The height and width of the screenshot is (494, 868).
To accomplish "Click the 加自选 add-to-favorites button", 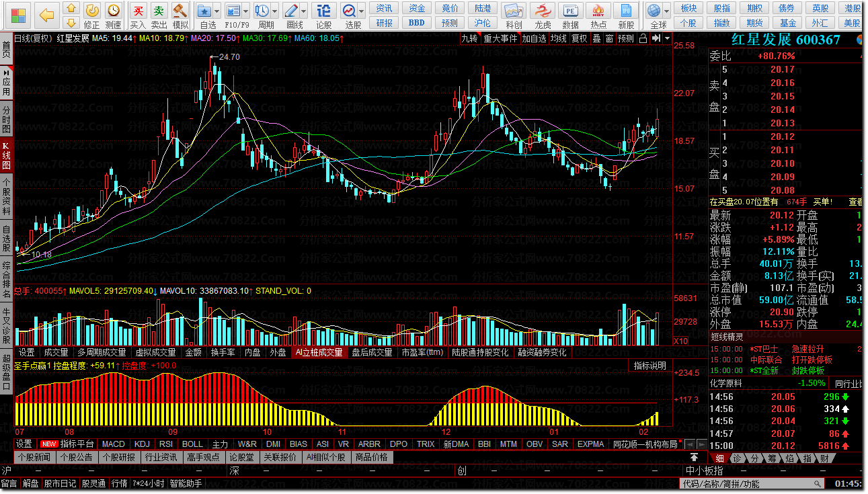I will click(535, 38).
